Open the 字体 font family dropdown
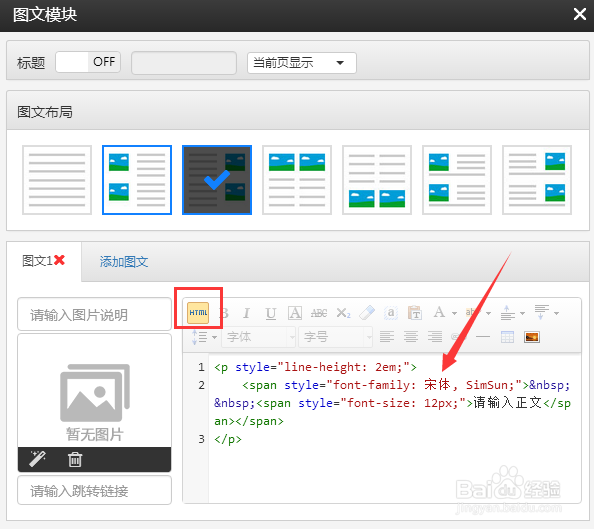Screen dimensions: 594x529 click(x=258, y=337)
